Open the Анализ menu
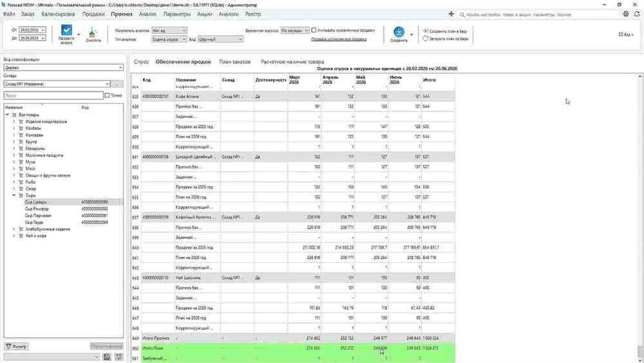This screenshot has height=363, width=644. tap(147, 14)
